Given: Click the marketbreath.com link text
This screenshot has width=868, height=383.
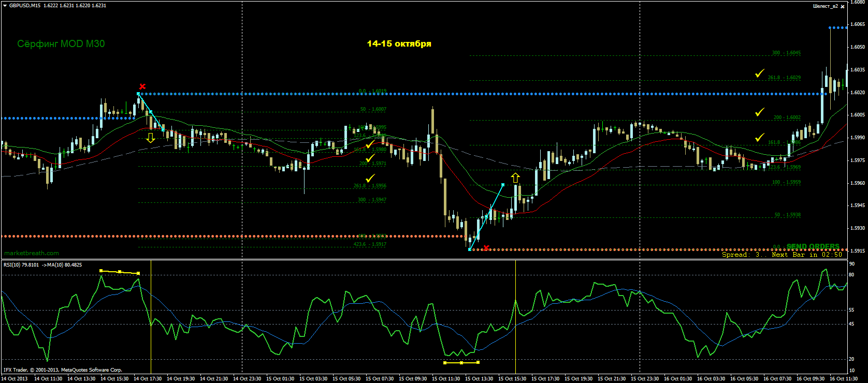Looking at the screenshot, I should 32,253.
